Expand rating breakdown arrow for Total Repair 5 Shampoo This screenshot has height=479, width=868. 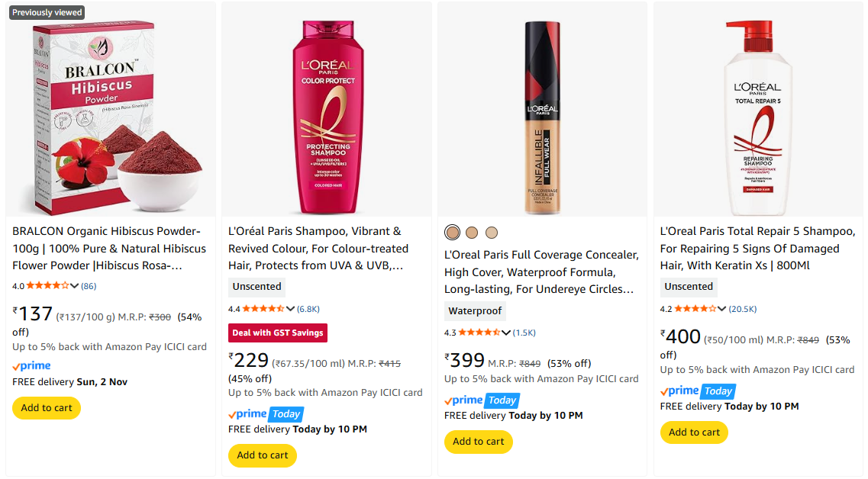tap(722, 309)
